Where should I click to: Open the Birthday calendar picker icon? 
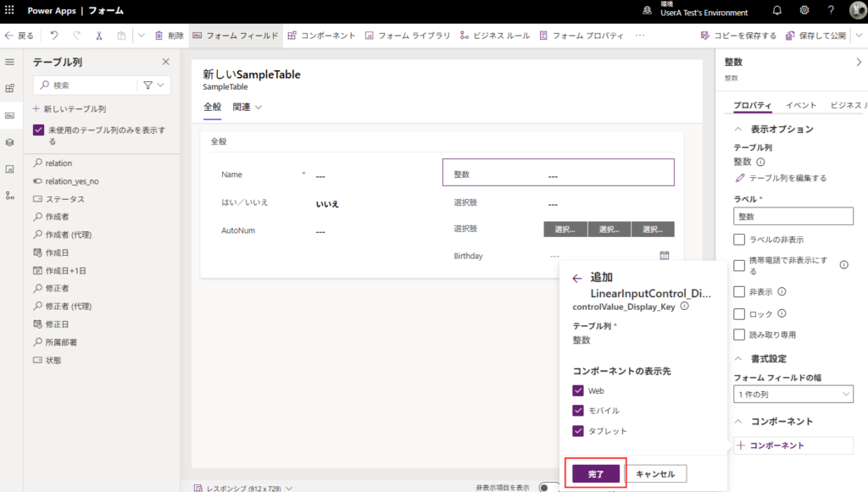[x=664, y=256]
